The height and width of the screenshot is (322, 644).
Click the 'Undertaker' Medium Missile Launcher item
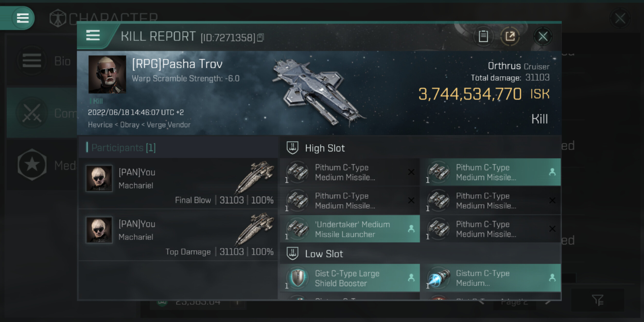point(350,229)
